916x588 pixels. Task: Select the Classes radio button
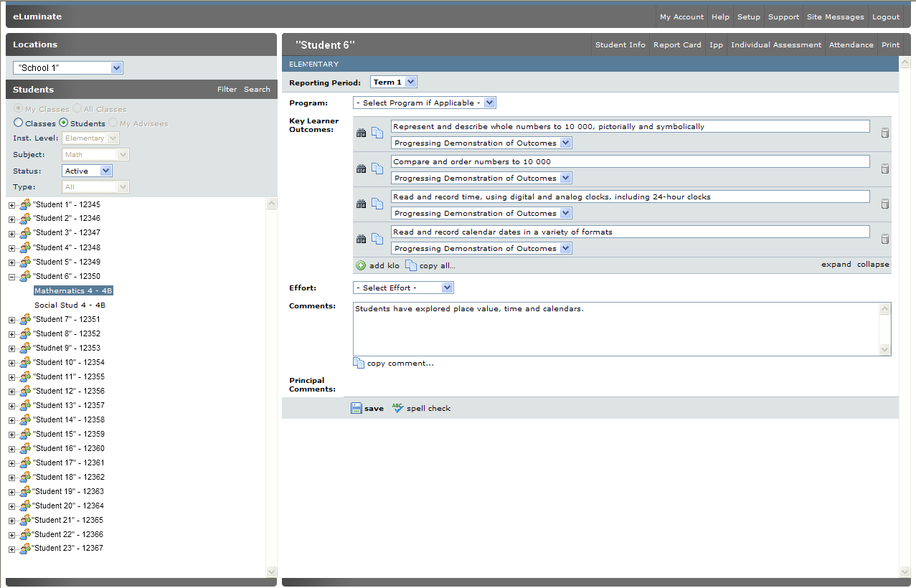pyautogui.click(x=19, y=123)
